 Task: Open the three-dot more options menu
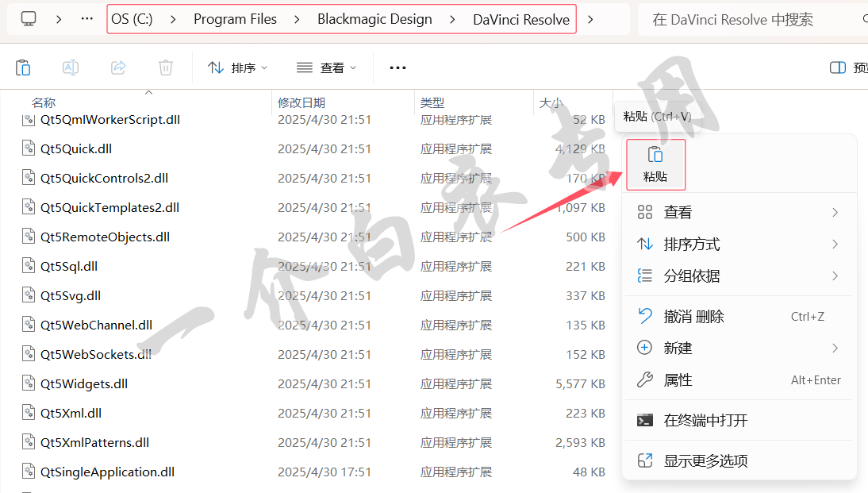[x=398, y=67]
